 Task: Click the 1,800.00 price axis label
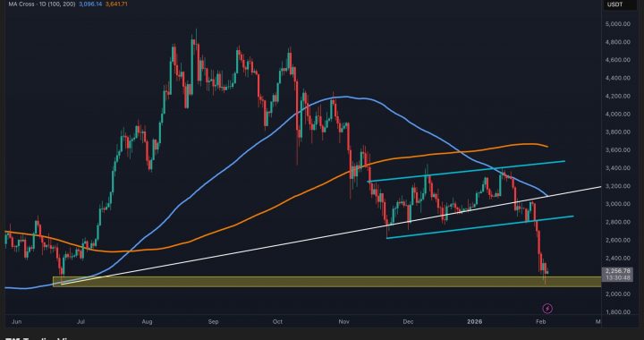[618, 312]
